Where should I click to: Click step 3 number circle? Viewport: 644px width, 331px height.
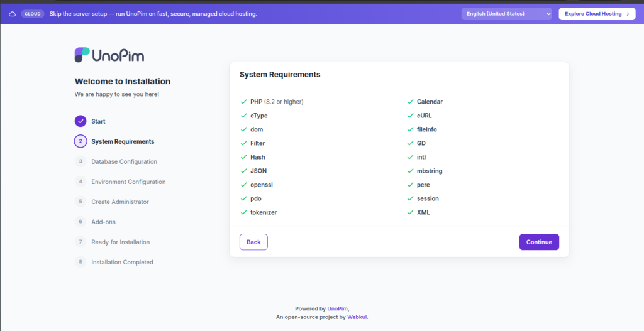click(x=80, y=161)
